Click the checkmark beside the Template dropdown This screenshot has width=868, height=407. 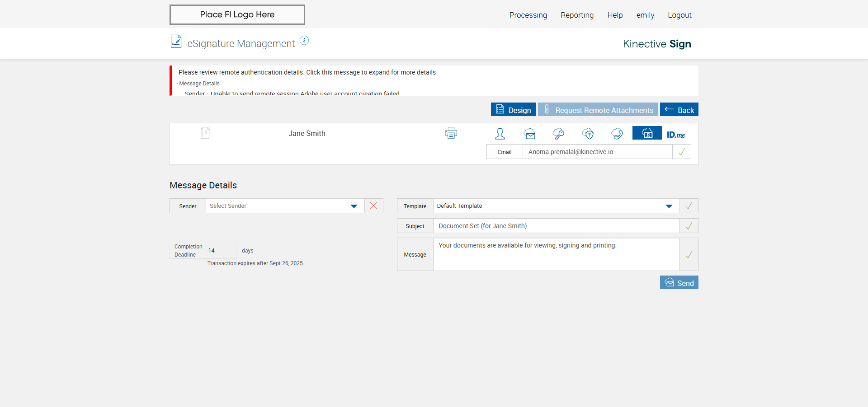689,206
